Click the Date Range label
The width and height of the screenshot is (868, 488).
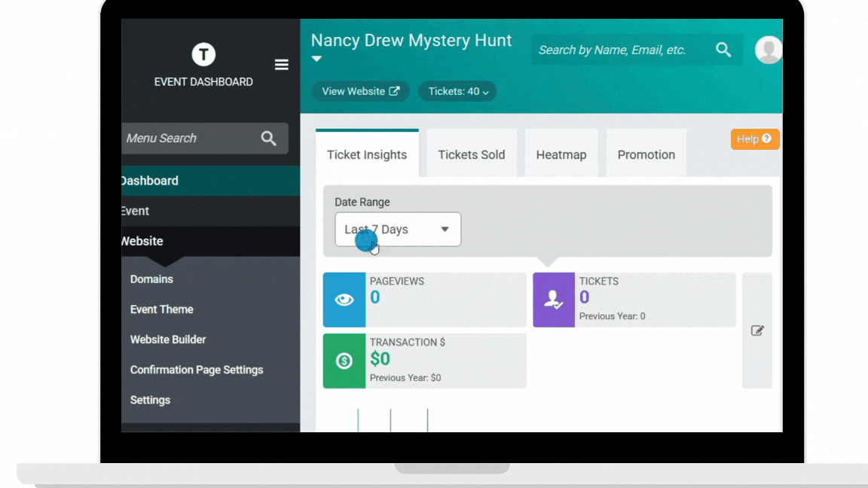362,202
